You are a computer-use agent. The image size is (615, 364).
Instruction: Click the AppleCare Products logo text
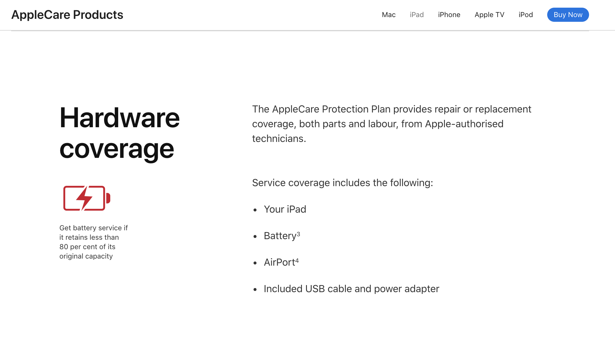pos(67,14)
